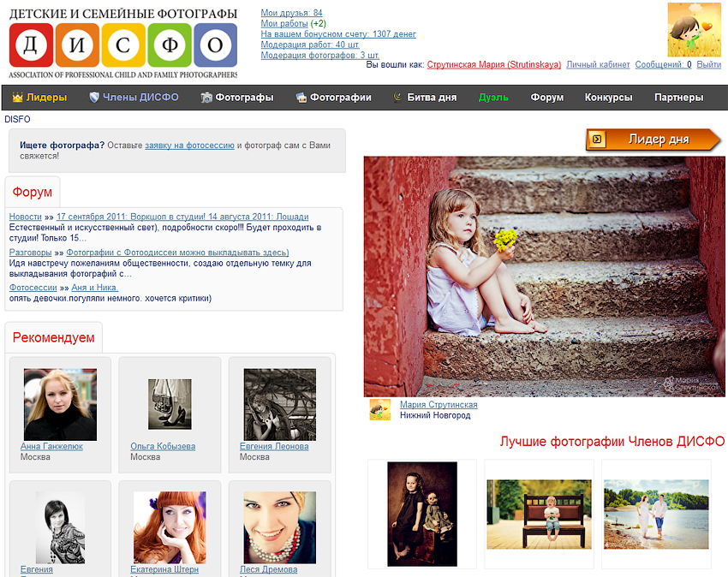This screenshot has height=577, width=728.
Task: Open the Форум menu item
Action: [x=546, y=98]
